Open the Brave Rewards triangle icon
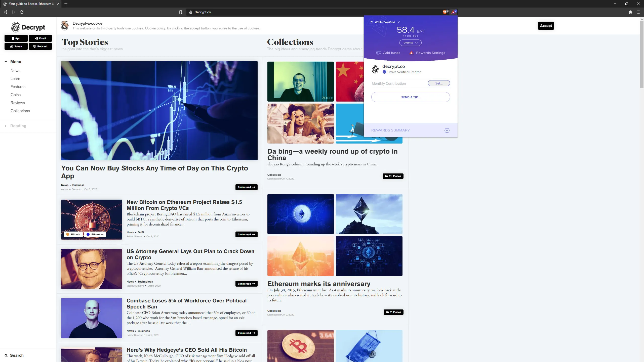Viewport: 644px width, 362px height. 453,12
